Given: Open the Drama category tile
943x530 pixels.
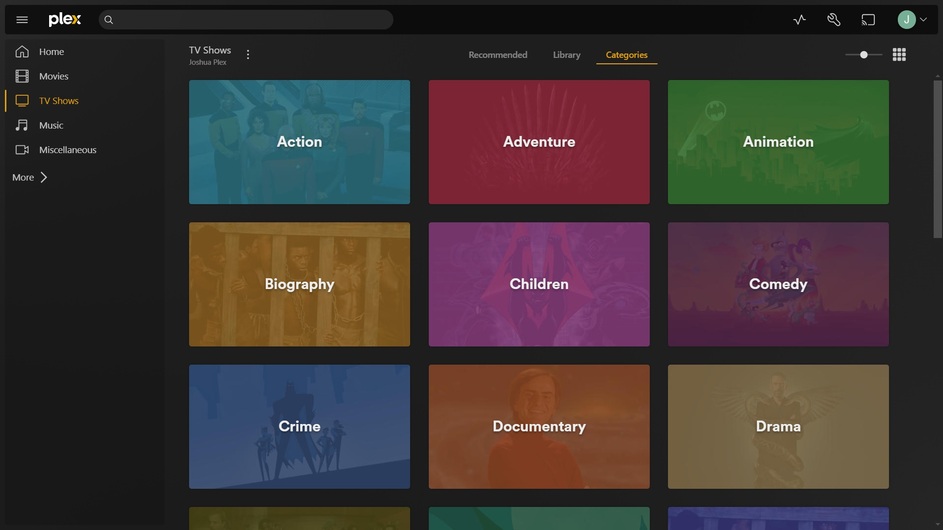Looking at the screenshot, I should (778, 427).
